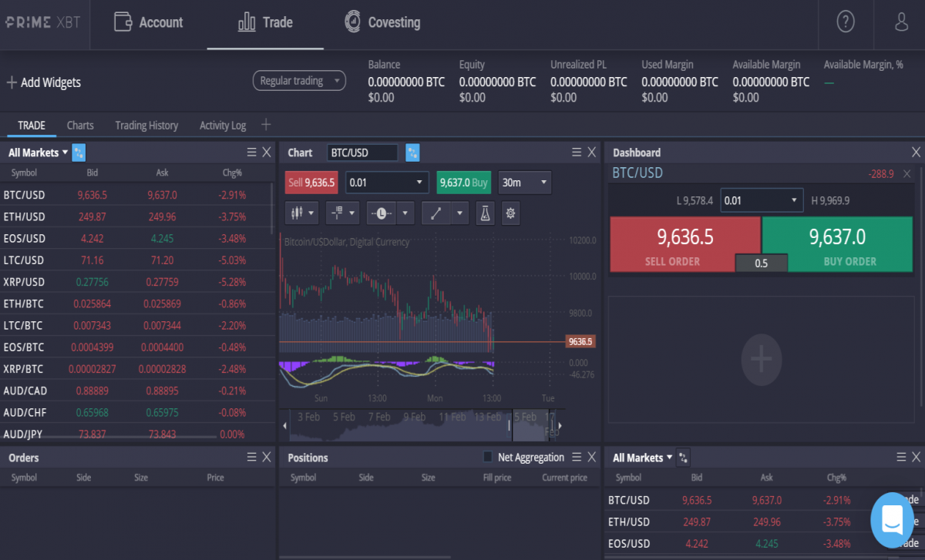925x560 pixels.
Task: Close the Chart panel
Action: click(x=592, y=153)
